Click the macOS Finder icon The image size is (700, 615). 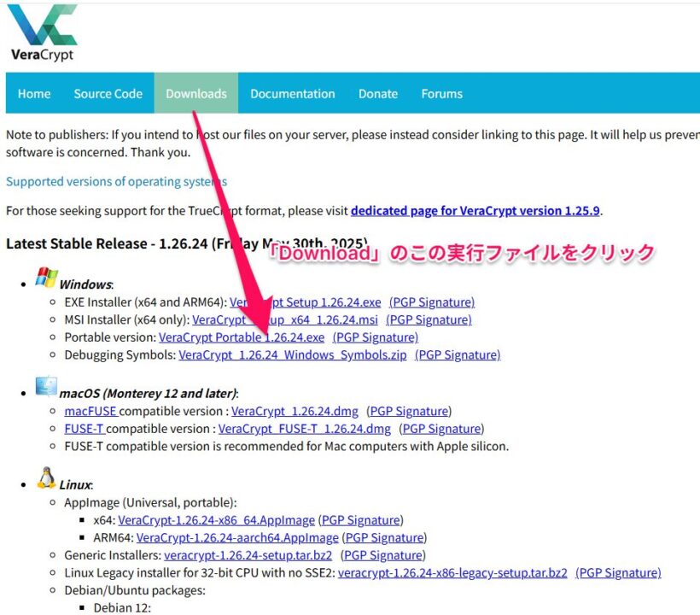46,386
